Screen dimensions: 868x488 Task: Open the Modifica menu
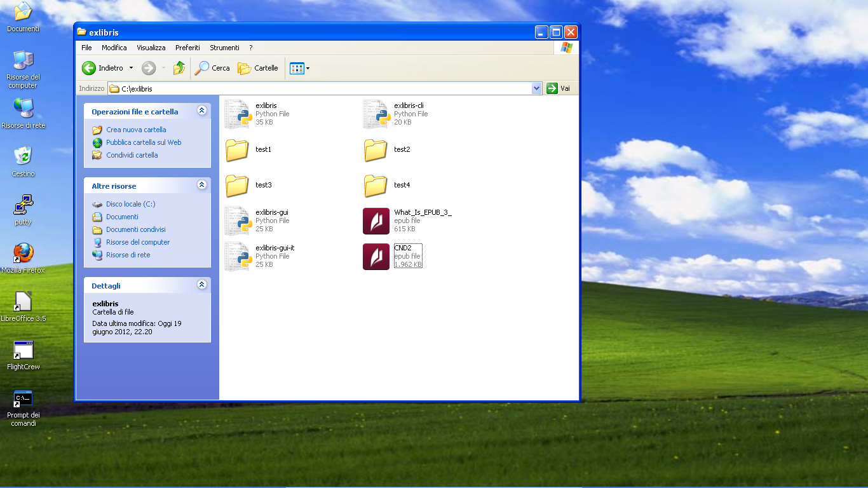coord(114,48)
